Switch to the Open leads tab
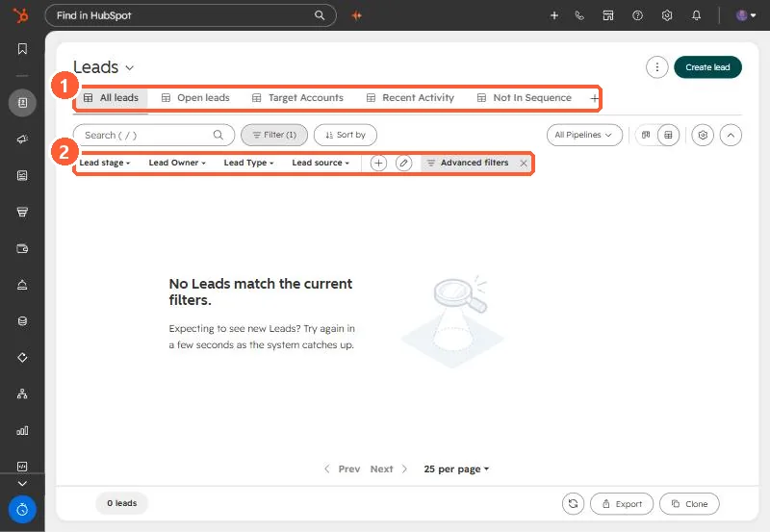Screen dimensions: 770x532 click(x=196, y=98)
